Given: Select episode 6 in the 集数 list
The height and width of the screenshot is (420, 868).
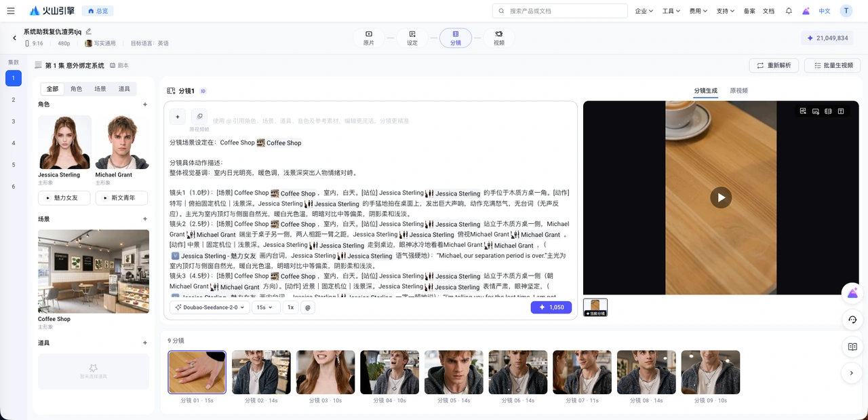Looking at the screenshot, I should (13, 187).
